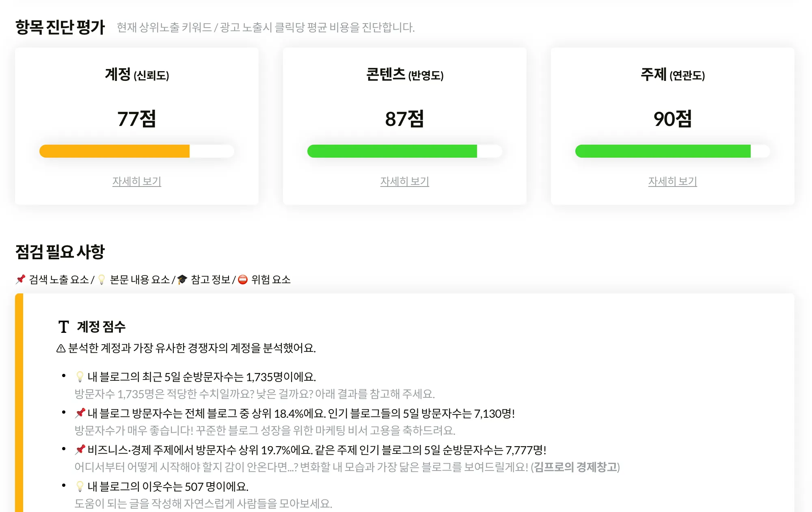This screenshot has width=812, height=512.
Task: Click the 77점 score in the 계정 card
Action: pos(137,119)
